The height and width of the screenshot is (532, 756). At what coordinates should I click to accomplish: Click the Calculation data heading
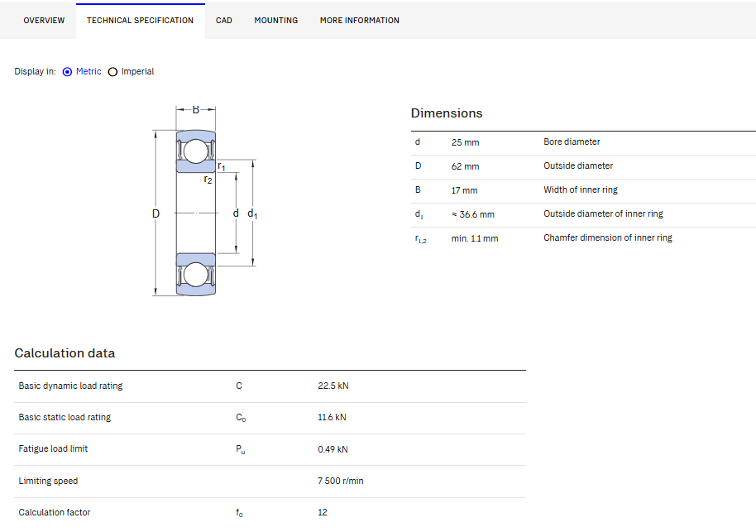click(x=65, y=353)
